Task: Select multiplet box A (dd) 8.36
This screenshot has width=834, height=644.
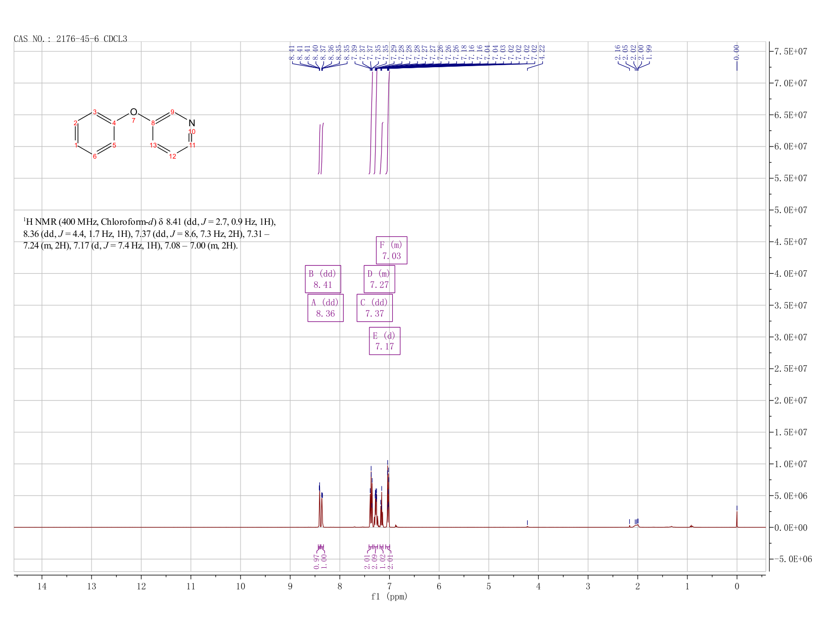Action: pyautogui.click(x=326, y=308)
